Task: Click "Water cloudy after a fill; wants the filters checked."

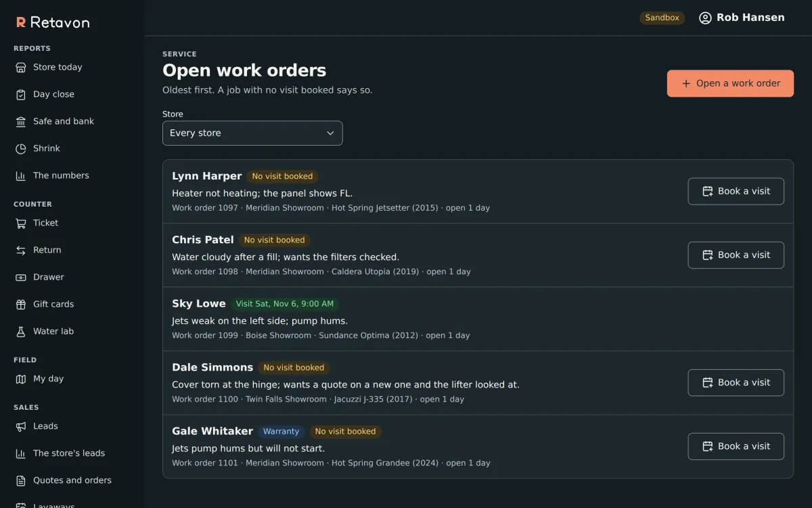Action: pyautogui.click(x=286, y=257)
